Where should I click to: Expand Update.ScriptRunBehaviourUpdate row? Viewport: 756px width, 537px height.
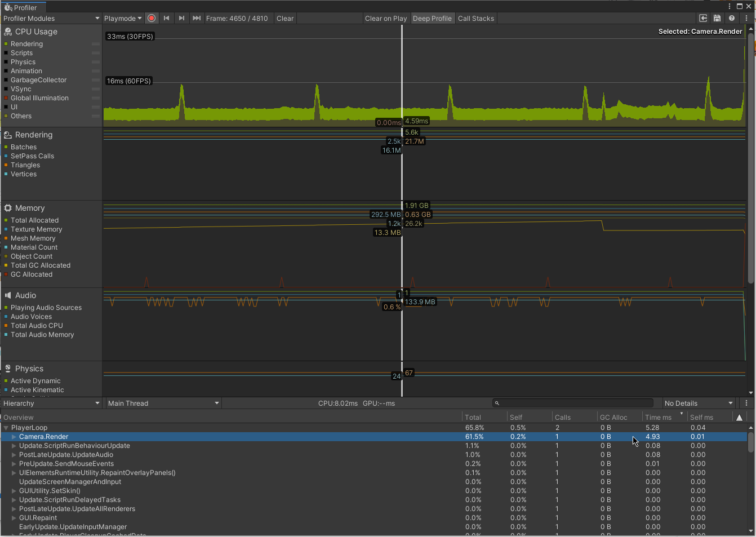click(14, 446)
